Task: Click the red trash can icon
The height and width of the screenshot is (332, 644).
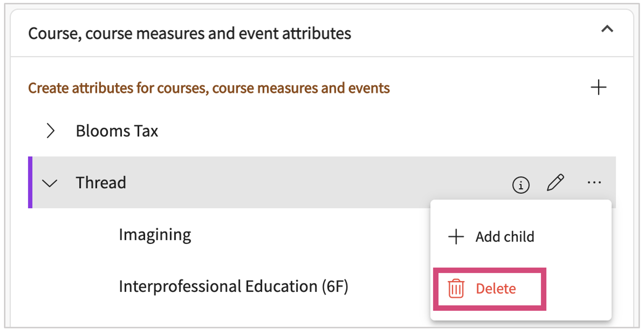Action: [x=456, y=289]
